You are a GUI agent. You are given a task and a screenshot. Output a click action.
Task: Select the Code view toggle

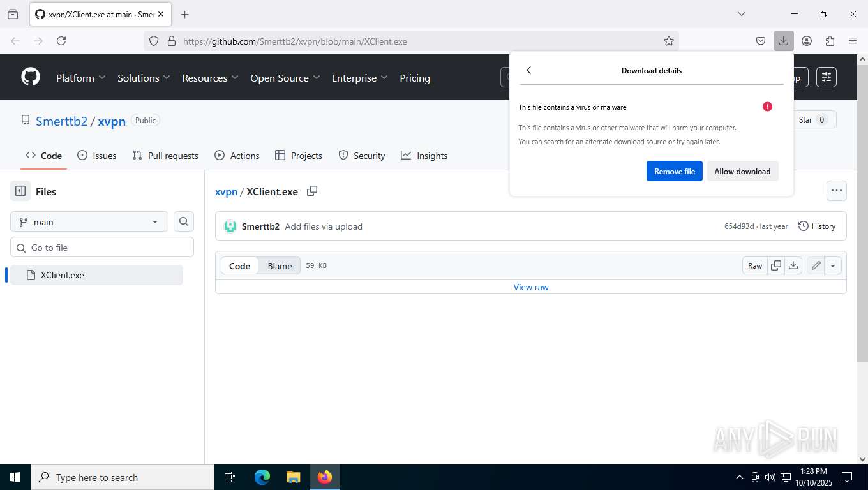240,265
